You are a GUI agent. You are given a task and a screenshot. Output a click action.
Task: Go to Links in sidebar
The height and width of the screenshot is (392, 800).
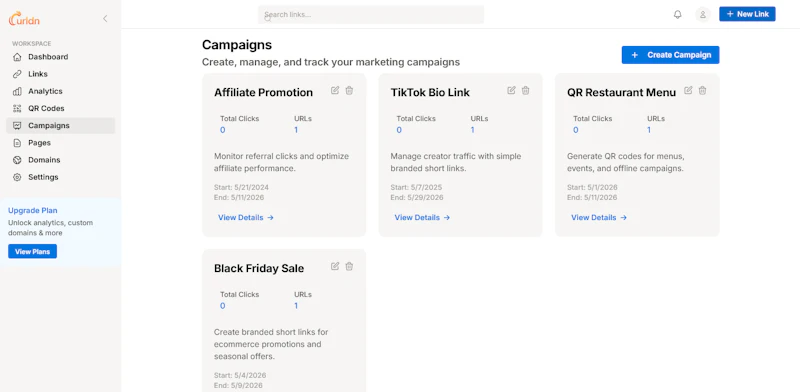(x=61, y=74)
